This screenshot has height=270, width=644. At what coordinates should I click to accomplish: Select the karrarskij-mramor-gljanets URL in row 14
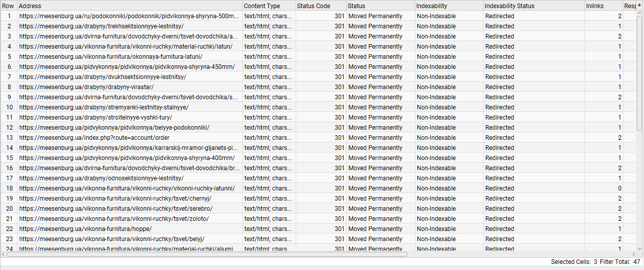[129, 148]
